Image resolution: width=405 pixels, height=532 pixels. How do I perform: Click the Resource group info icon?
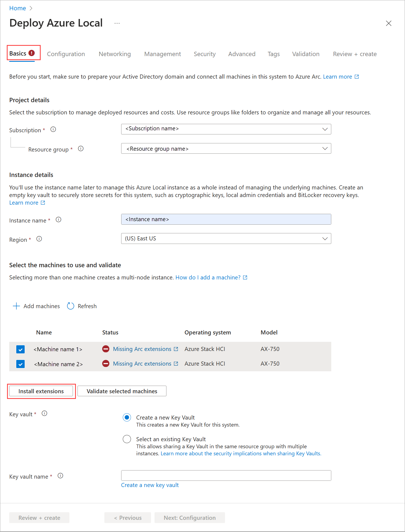[x=81, y=149]
